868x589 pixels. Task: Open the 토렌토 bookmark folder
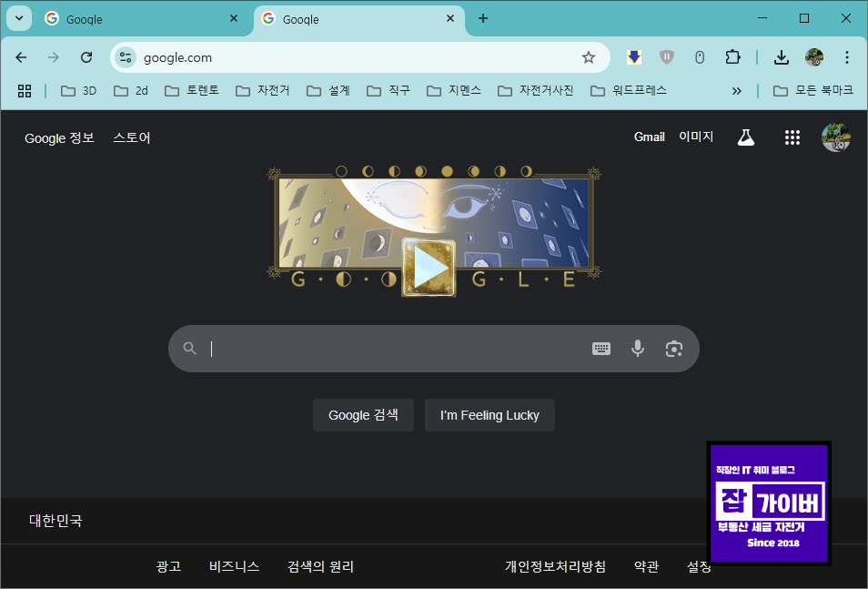pyautogui.click(x=192, y=90)
